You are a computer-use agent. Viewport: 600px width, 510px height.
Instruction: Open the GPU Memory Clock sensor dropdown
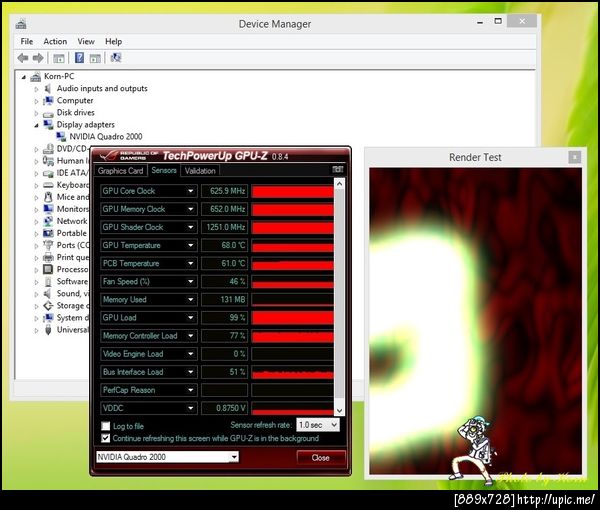(191, 209)
